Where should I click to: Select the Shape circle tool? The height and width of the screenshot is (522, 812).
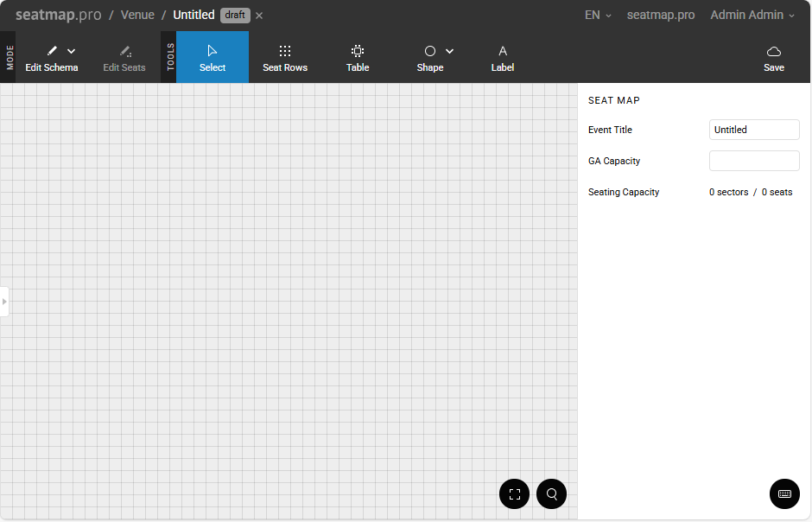(x=429, y=57)
